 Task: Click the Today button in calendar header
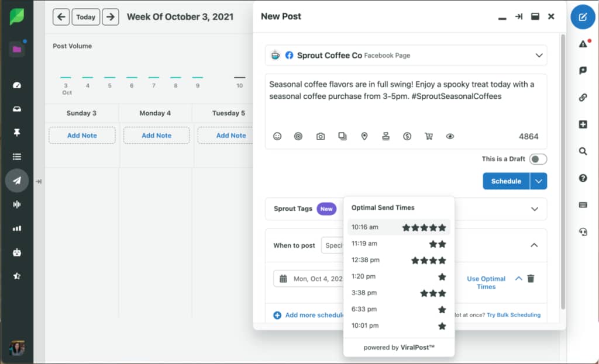(x=85, y=16)
